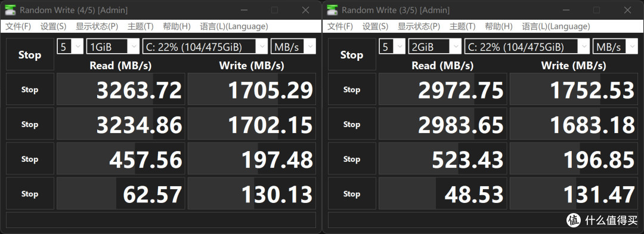Open 主题(T) menu in left window
The height and width of the screenshot is (234, 644).
pos(140,26)
